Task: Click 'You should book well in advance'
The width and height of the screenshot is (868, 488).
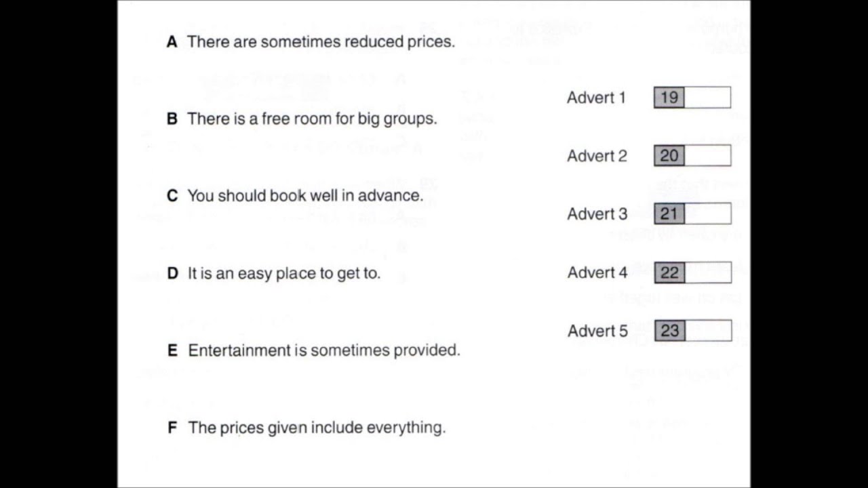Action: click(x=305, y=196)
